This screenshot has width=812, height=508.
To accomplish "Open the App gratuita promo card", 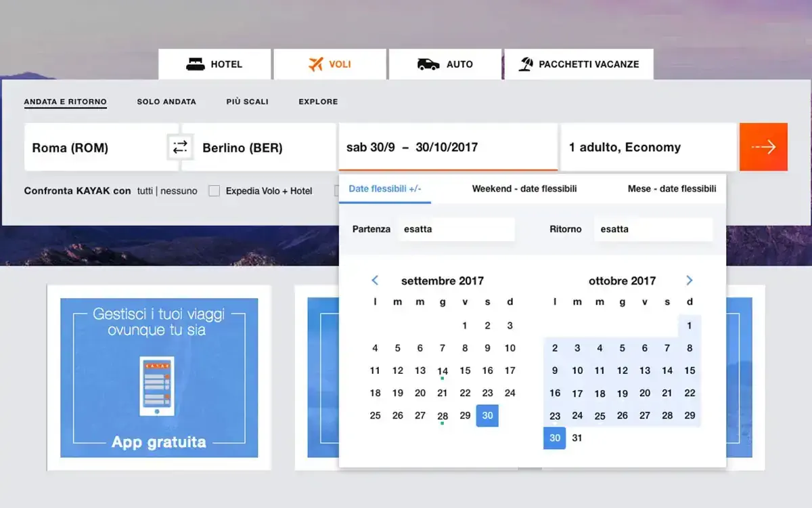I will (159, 378).
